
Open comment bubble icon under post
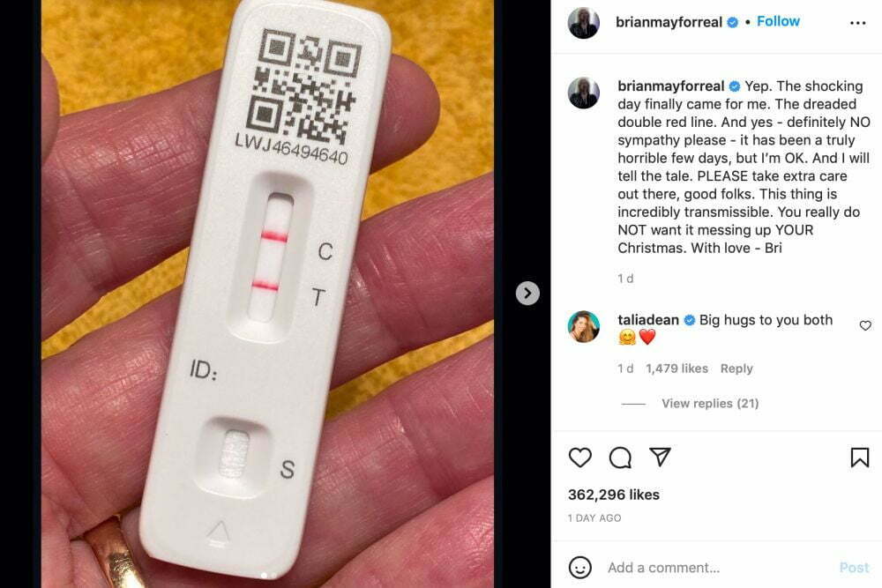click(x=620, y=458)
